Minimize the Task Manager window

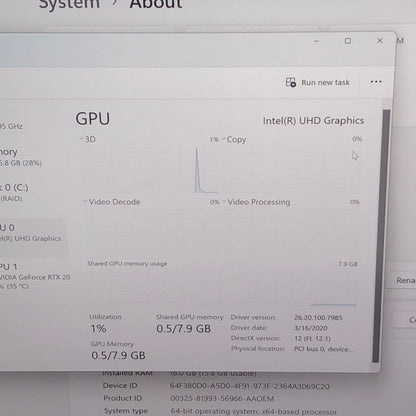tap(316, 41)
